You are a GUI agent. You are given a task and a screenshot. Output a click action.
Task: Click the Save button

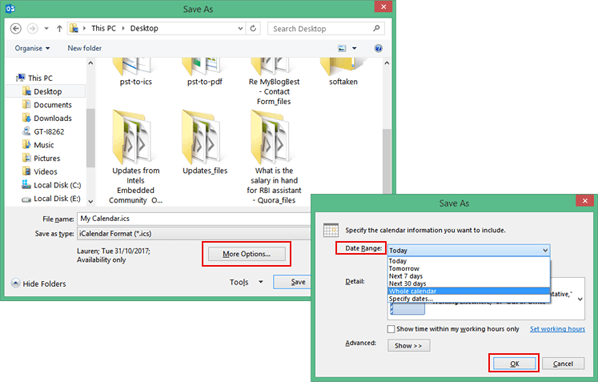tap(292, 282)
